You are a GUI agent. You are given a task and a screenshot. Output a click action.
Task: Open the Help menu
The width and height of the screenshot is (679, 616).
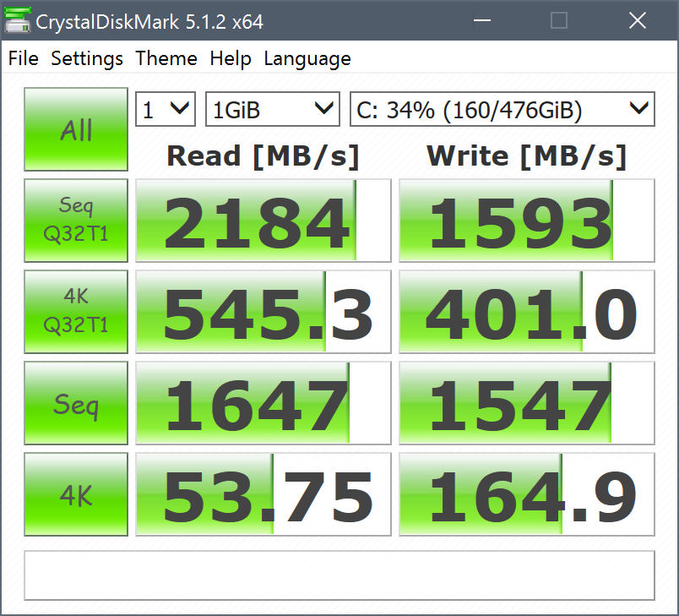tap(231, 58)
